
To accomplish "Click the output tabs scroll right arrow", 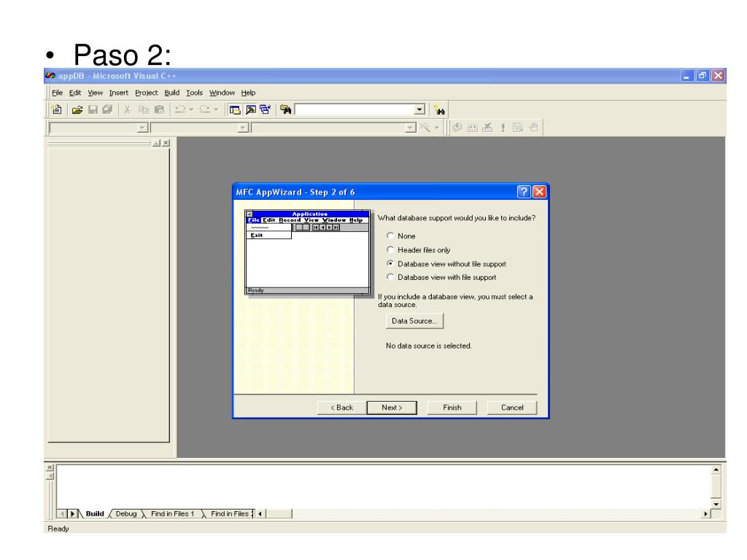I will 73,513.
